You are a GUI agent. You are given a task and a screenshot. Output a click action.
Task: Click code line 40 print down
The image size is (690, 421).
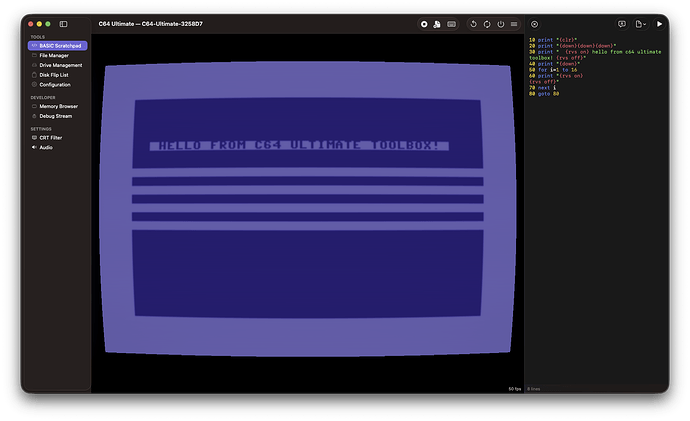[x=554, y=64]
